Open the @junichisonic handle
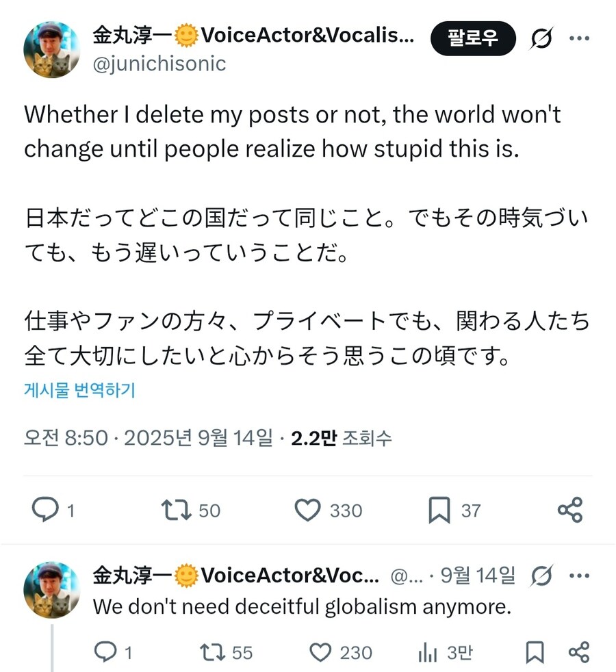This screenshot has width=616, height=672. pos(159,64)
